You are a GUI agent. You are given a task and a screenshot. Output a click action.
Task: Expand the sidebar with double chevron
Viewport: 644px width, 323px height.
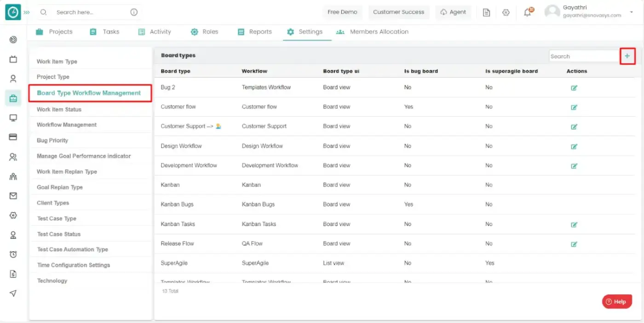[x=27, y=12]
